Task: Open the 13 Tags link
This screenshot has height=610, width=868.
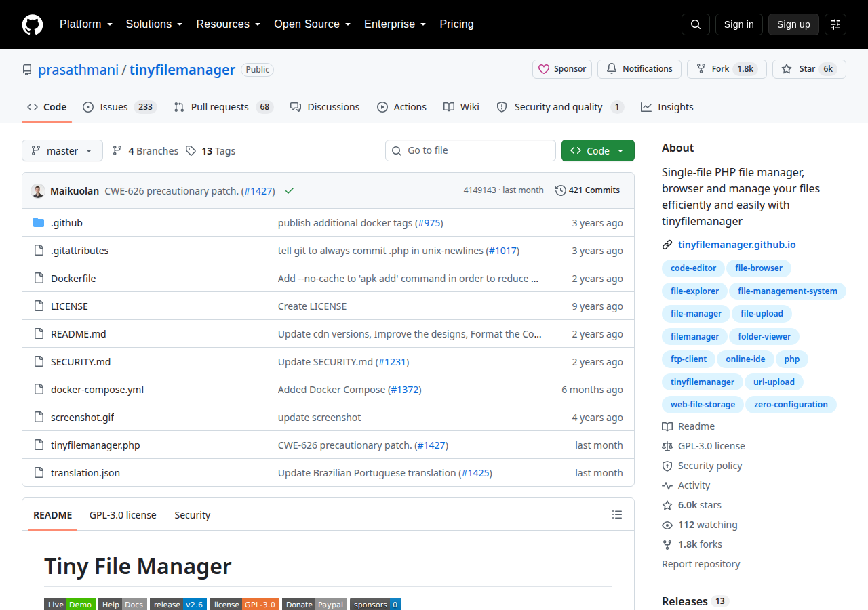Action: click(x=211, y=151)
